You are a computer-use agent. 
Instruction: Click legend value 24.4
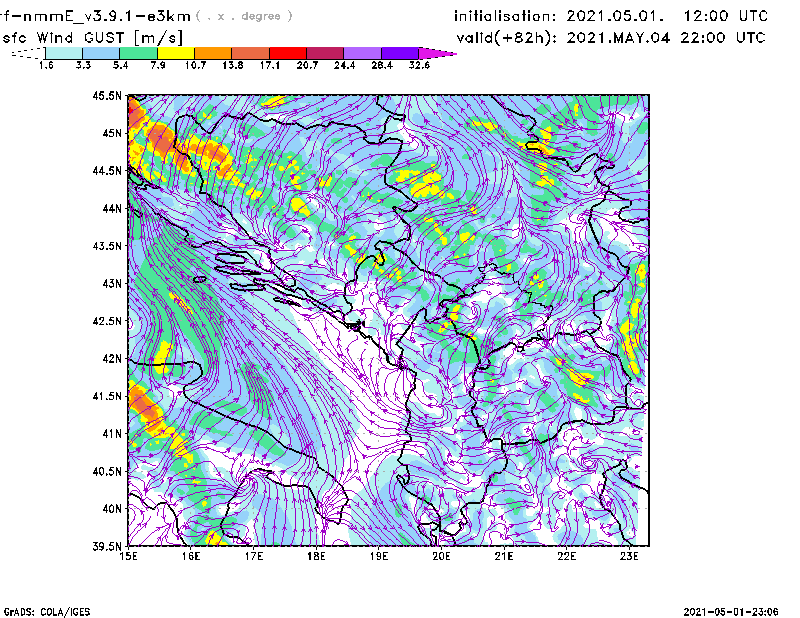[344, 65]
